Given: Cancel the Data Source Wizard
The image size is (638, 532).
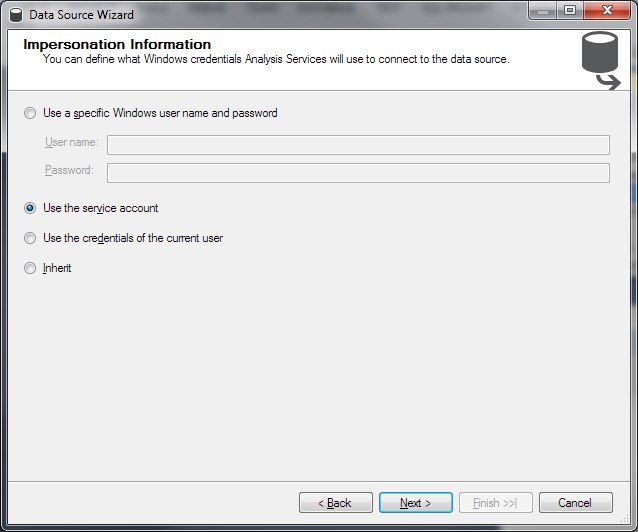Looking at the screenshot, I should [576, 503].
